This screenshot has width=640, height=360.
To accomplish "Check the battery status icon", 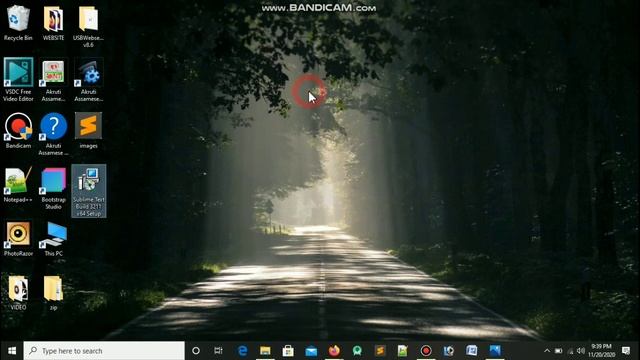I will coord(559,351).
